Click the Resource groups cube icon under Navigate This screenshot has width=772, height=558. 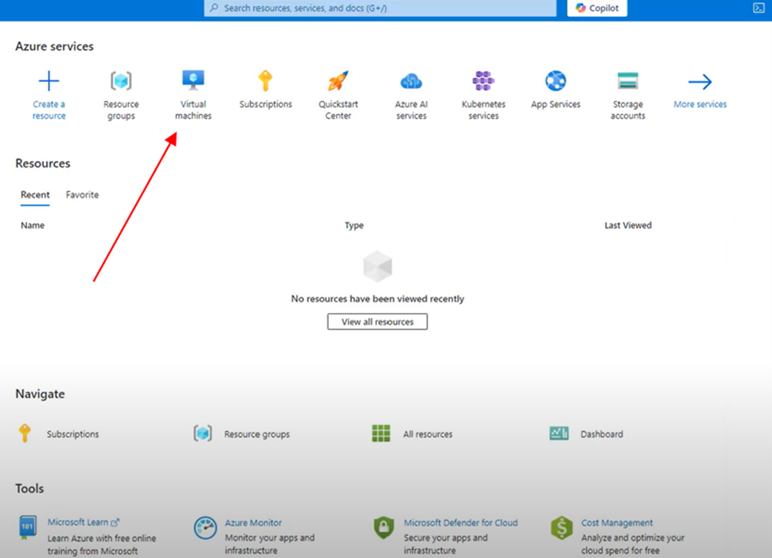click(203, 433)
